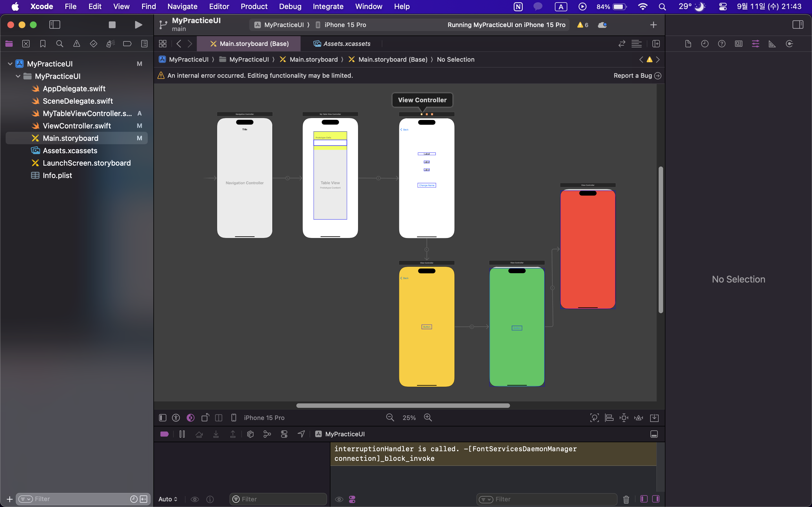
Task: Toggle breakpoints activation in debug bar
Action: pyautogui.click(x=164, y=434)
